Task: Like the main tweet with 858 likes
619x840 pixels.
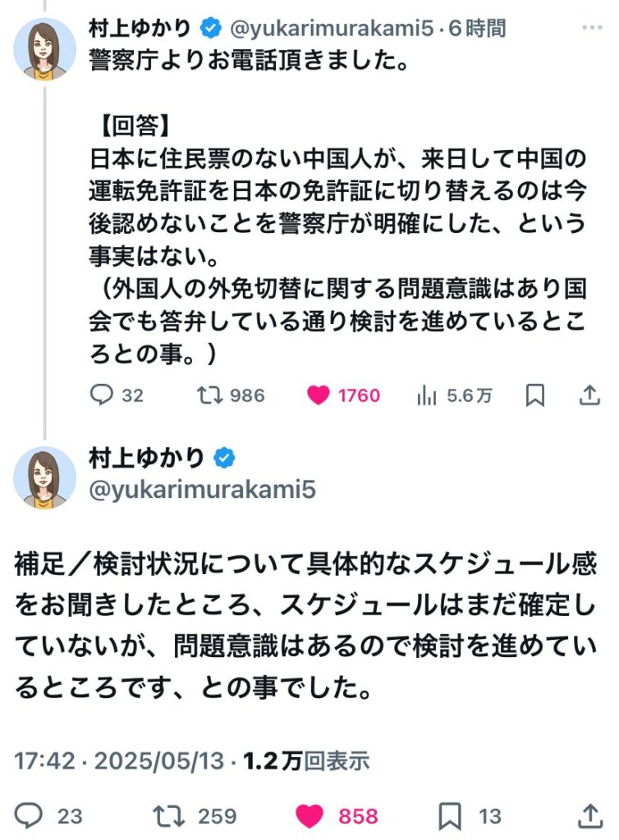Action: click(309, 815)
